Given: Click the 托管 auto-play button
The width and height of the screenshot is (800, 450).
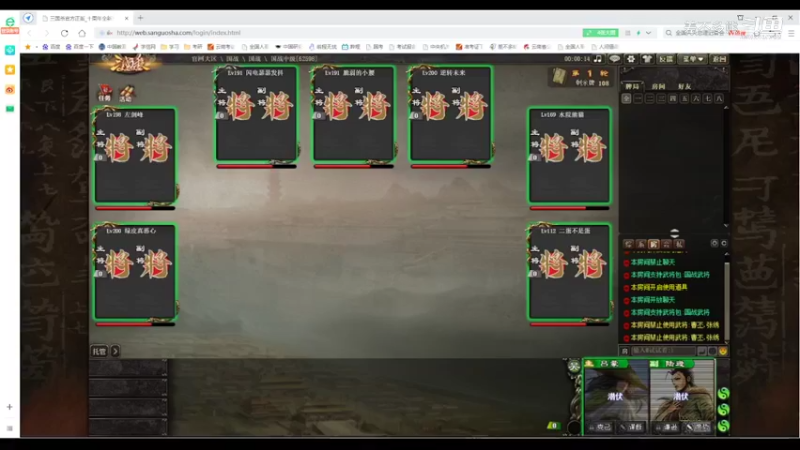Looking at the screenshot, I should [99, 351].
